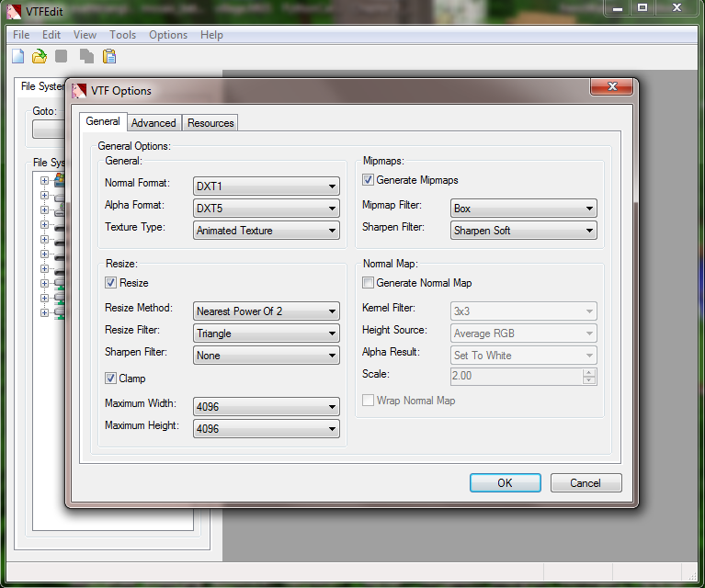The width and height of the screenshot is (705, 588).
Task: Decrease Scale with the down stepper arrow
Action: pyautogui.click(x=589, y=380)
